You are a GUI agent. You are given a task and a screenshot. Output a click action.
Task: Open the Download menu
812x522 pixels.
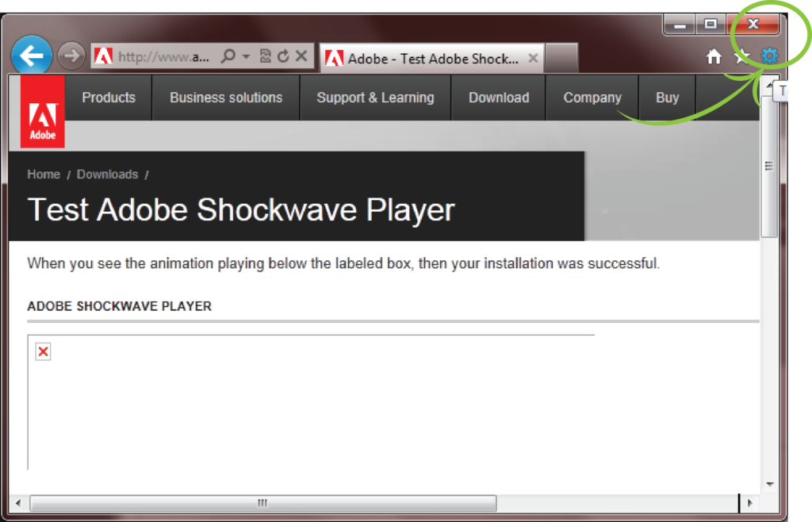(498, 97)
